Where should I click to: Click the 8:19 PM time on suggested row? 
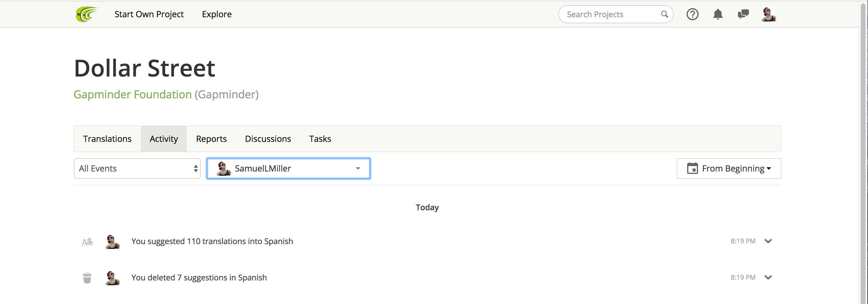(x=743, y=241)
